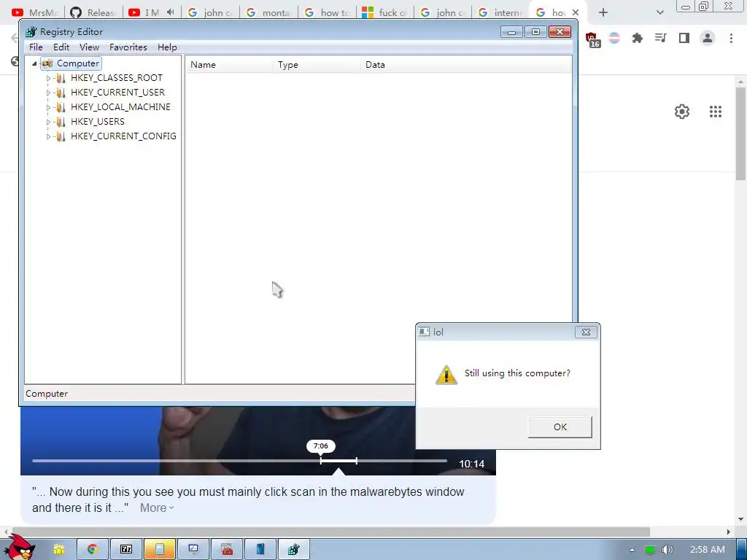Click the Type column header

coord(317,65)
